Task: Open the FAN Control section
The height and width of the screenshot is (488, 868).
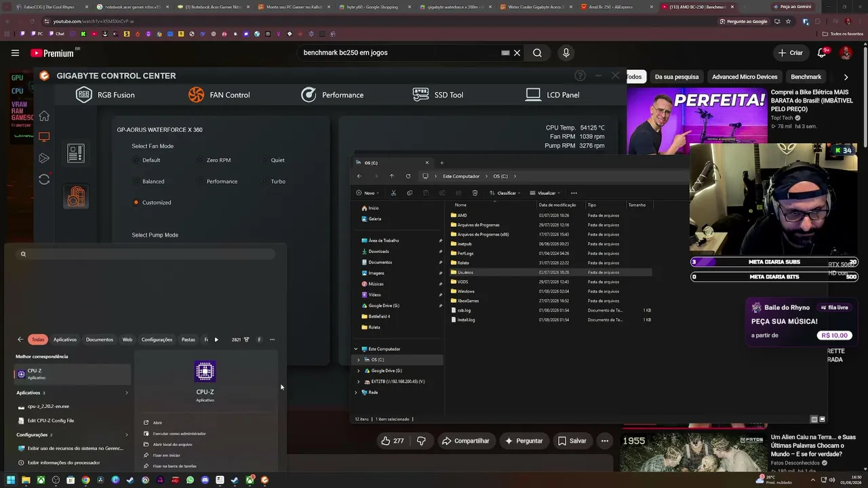Action: pos(219,95)
